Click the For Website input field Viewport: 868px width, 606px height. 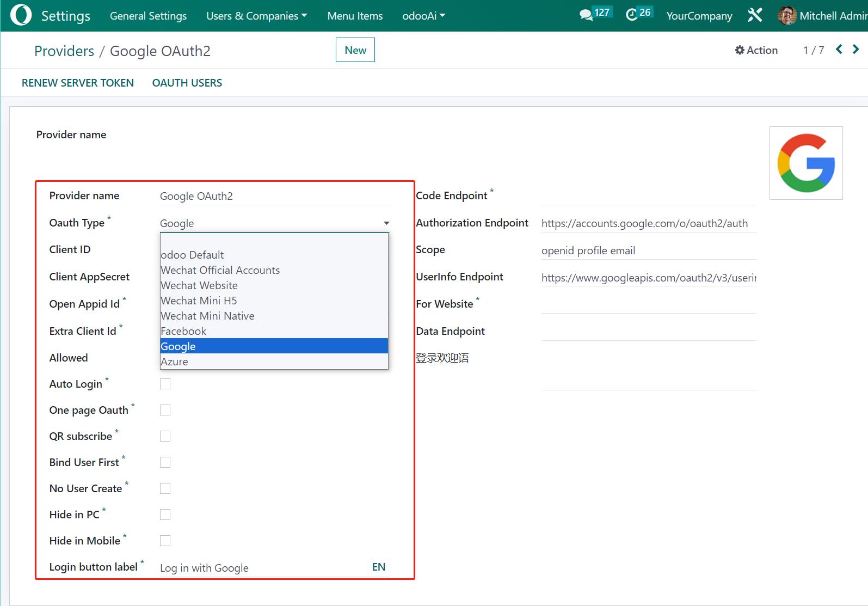point(649,304)
